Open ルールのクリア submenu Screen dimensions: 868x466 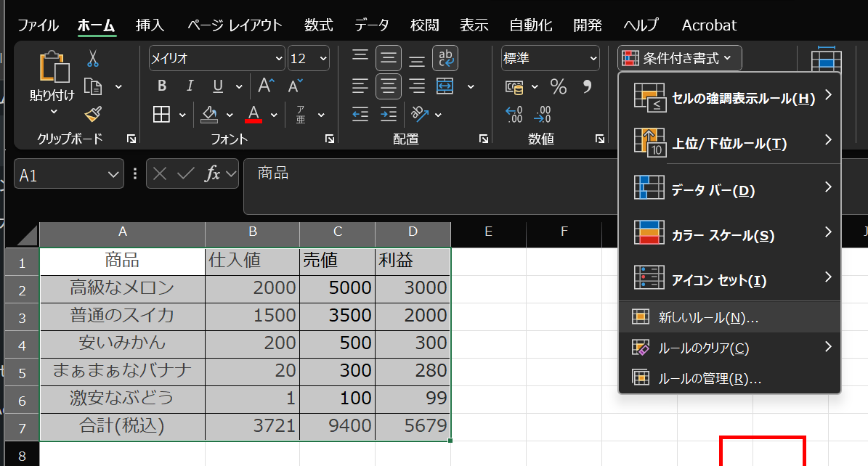[729, 348]
